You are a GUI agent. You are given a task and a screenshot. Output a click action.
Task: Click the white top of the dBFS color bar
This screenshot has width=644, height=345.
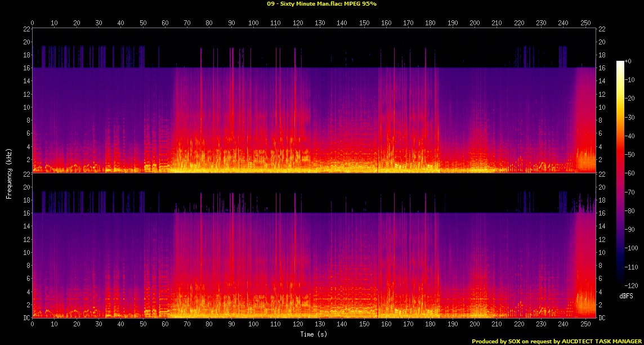[x=620, y=62]
